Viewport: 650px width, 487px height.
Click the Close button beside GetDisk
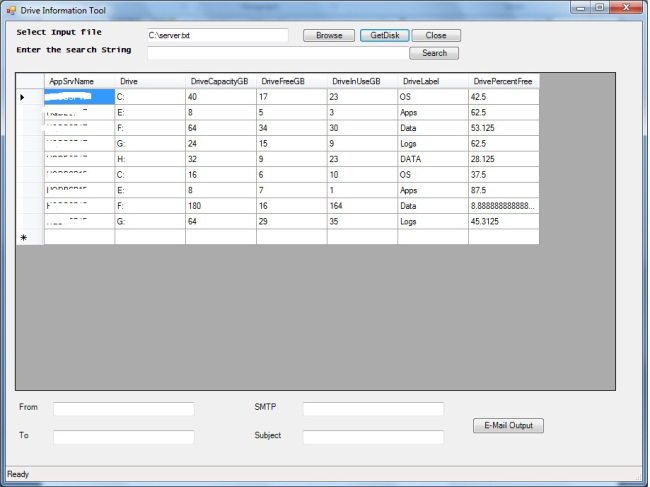click(x=436, y=36)
